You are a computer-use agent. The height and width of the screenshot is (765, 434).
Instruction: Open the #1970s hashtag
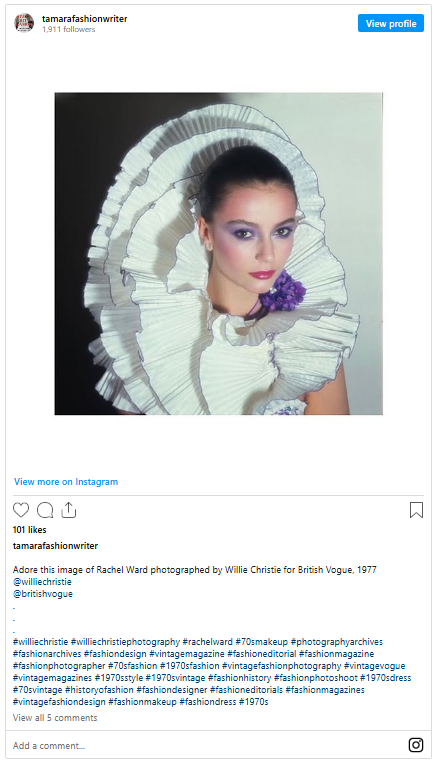(x=253, y=702)
